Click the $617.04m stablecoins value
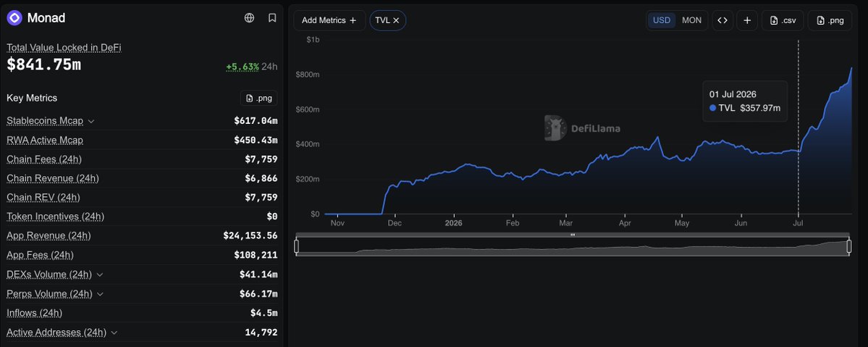This screenshot has width=868, height=347. point(256,121)
